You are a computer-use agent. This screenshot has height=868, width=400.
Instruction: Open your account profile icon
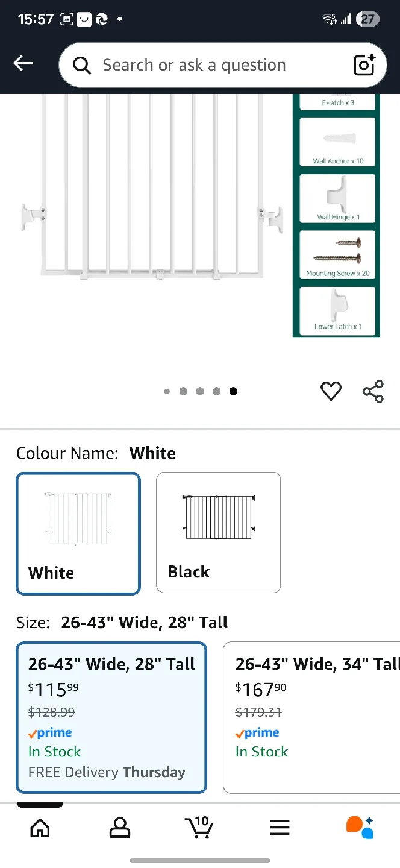120,828
